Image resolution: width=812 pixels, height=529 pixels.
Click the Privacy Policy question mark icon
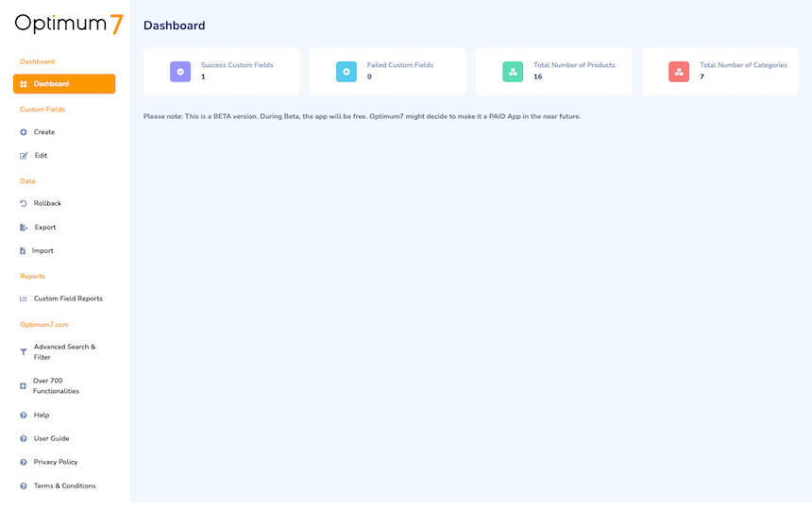pyautogui.click(x=24, y=462)
